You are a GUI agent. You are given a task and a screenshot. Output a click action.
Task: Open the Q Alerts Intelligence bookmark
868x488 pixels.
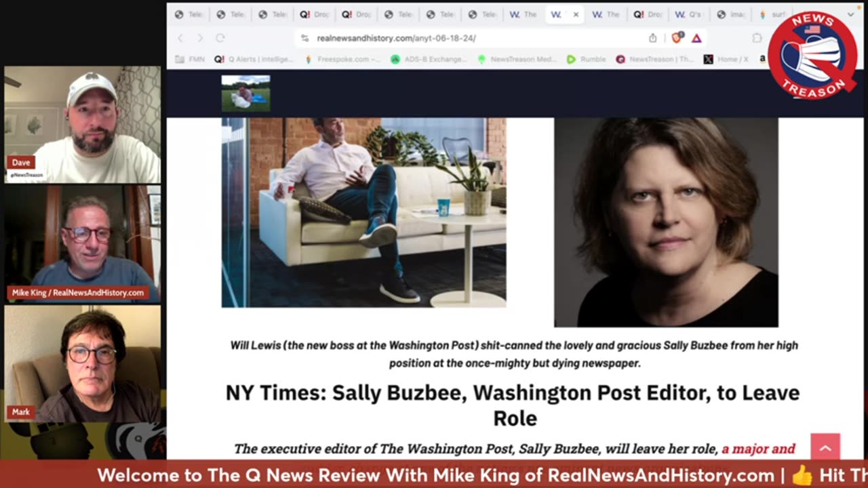(254, 60)
